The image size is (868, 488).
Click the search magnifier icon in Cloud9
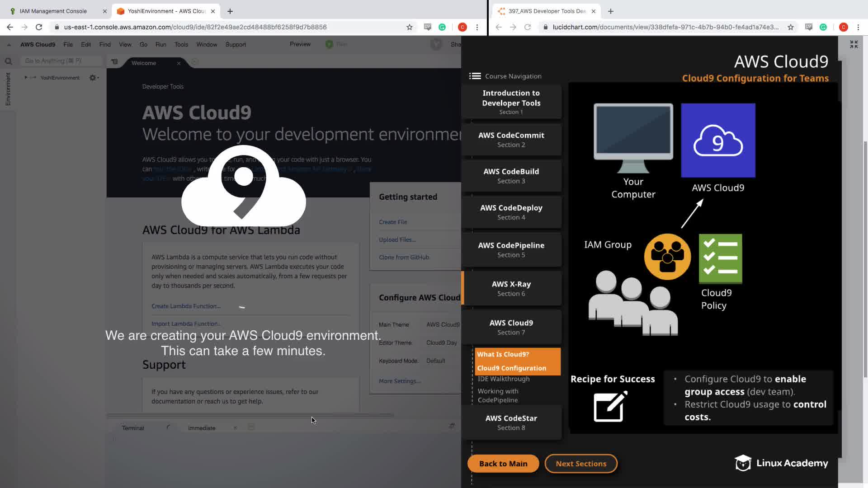click(x=8, y=61)
